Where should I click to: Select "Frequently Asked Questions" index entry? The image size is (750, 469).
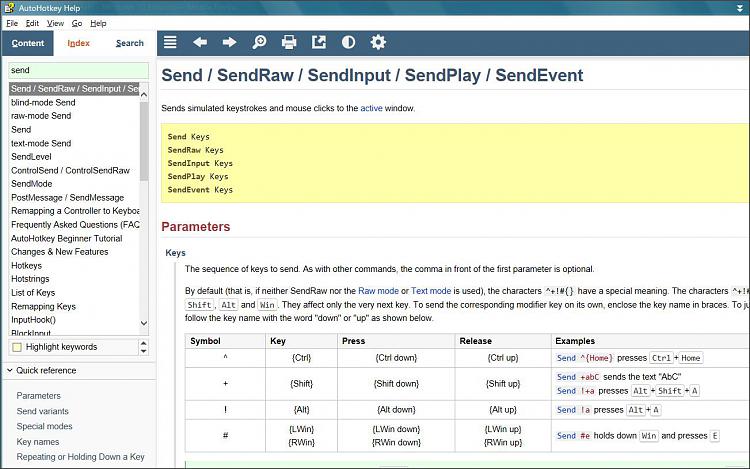pyautogui.click(x=75, y=225)
